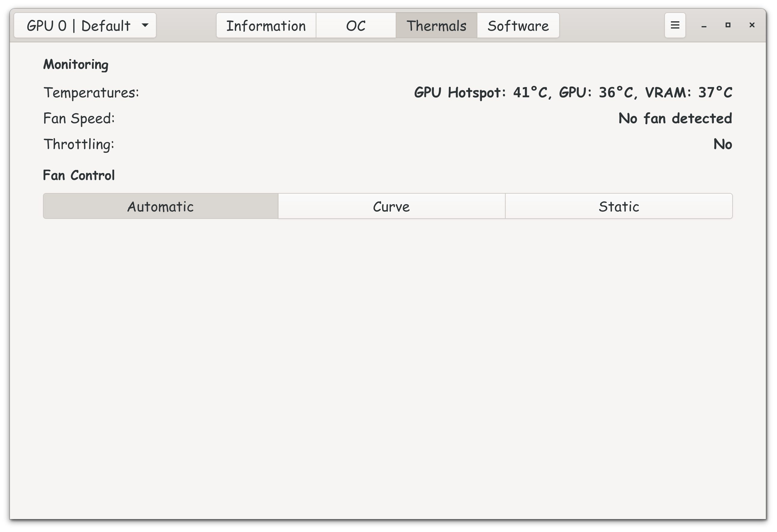The width and height of the screenshot is (777, 532).
Task: Select Automatic fan control mode
Action: (x=160, y=206)
